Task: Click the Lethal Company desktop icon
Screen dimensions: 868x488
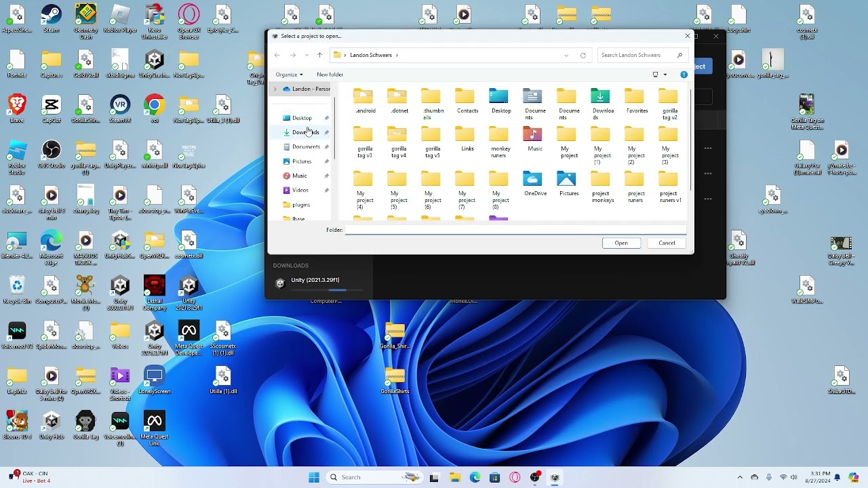Action: [154, 293]
